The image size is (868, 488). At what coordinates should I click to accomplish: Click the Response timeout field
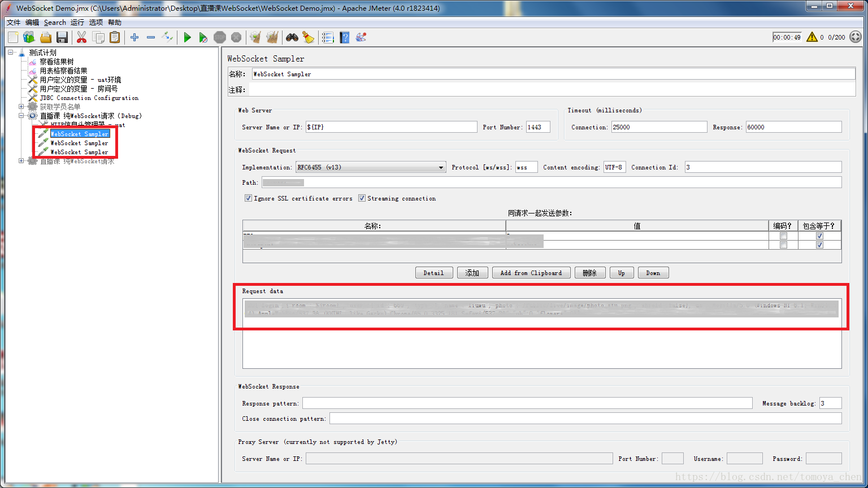[793, 127]
